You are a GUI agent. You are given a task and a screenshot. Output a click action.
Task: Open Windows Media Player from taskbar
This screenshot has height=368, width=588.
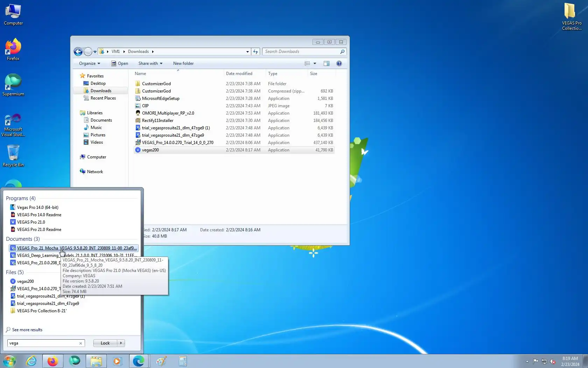point(117,361)
